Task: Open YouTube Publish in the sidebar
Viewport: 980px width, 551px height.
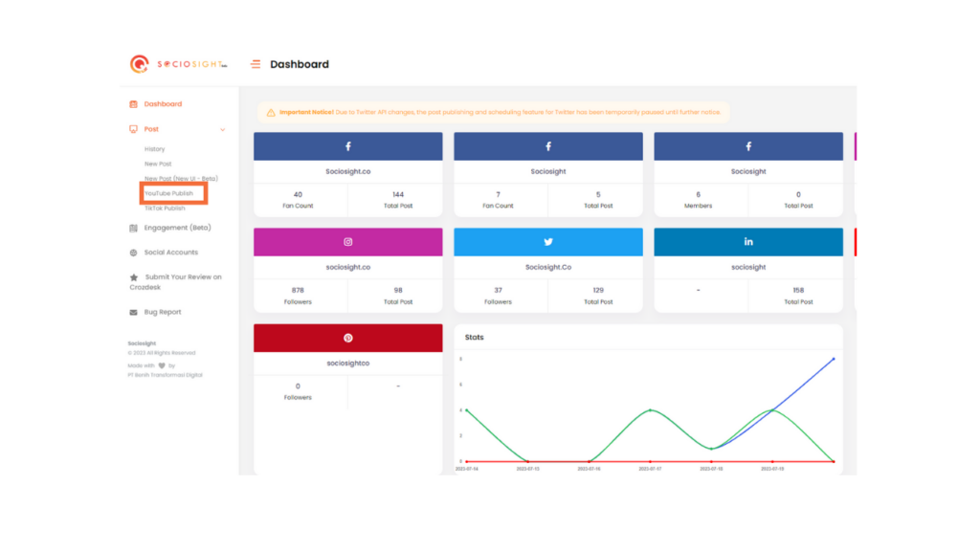Action: [x=168, y=193]
